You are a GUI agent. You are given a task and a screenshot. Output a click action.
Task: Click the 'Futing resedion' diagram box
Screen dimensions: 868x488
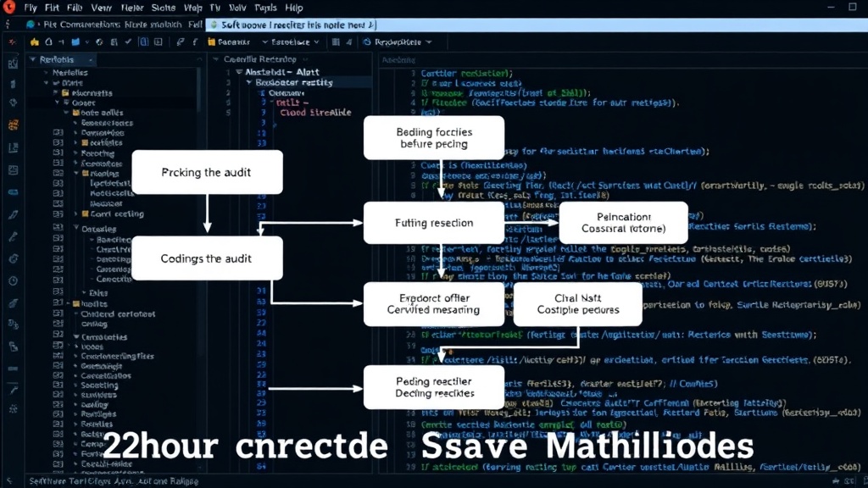434,223
